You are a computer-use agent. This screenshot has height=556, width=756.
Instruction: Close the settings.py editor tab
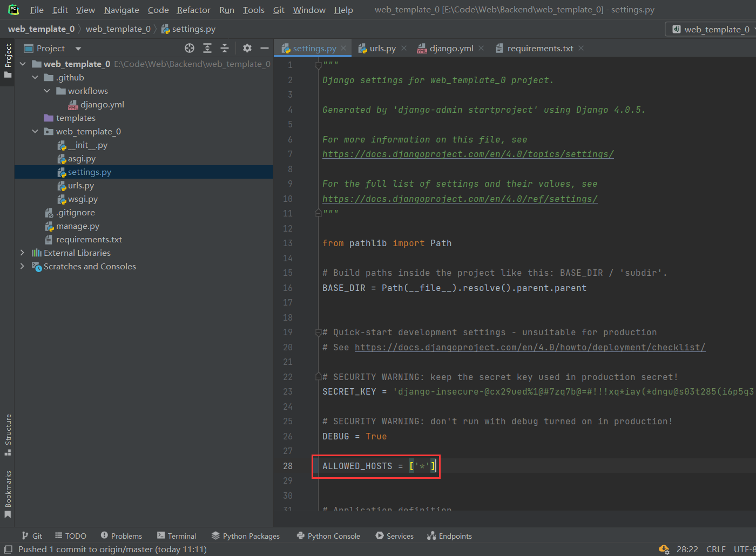coord(343,49)
